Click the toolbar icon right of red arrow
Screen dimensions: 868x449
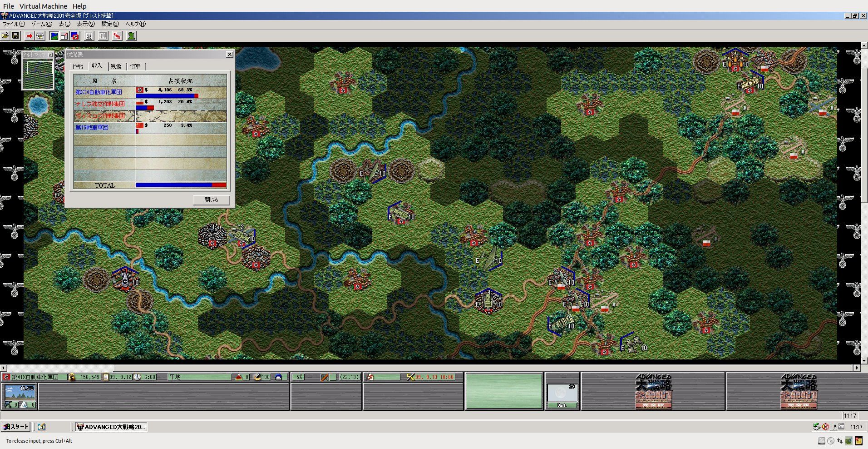point(40,36)
